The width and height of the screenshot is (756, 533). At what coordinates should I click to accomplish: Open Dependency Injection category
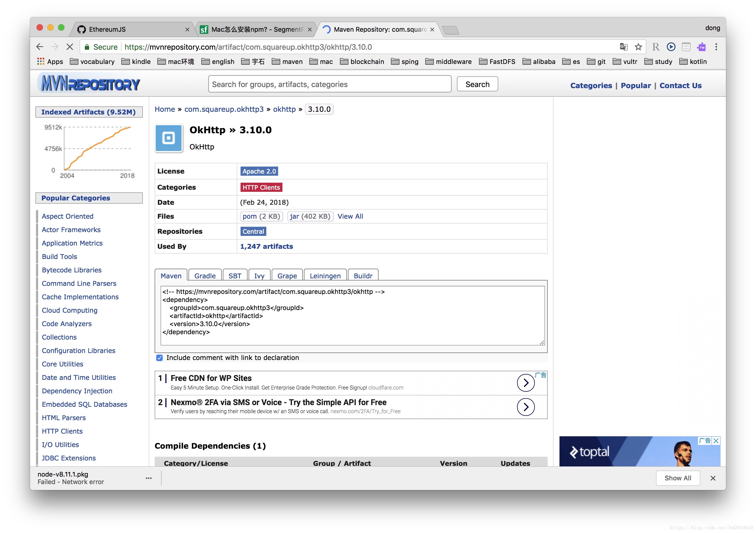pyautogui.click(x=77, y=391)
